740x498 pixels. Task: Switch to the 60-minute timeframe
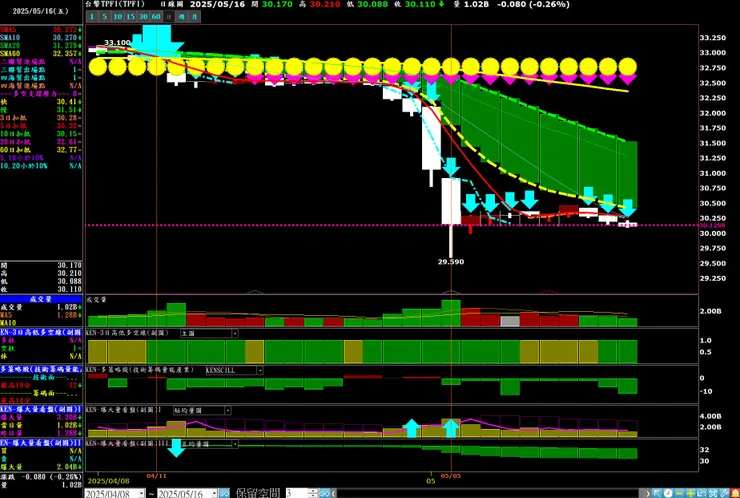click(156, 17)
